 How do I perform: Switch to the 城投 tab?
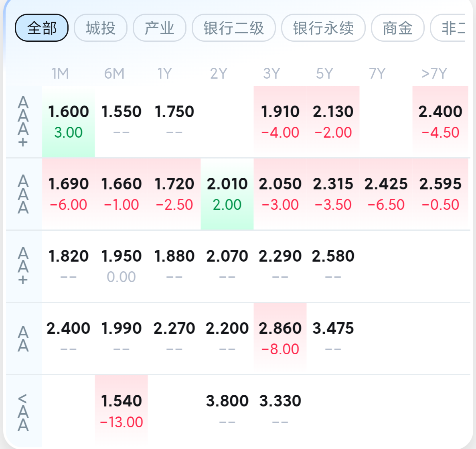tap(101, 28)
